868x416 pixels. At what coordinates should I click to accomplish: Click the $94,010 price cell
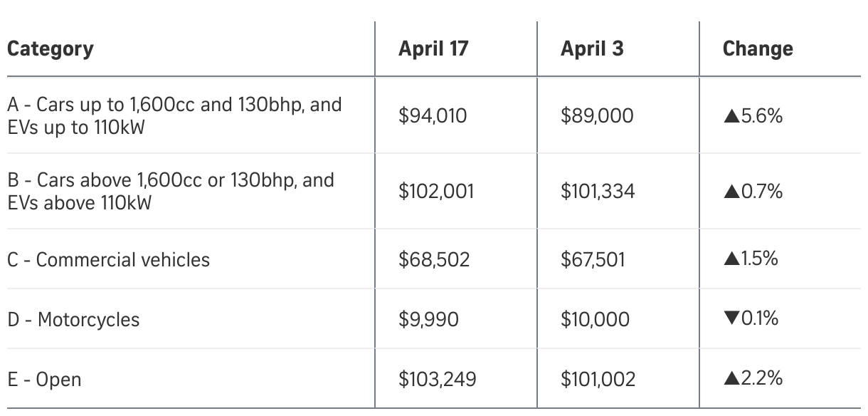click(433, 116)
